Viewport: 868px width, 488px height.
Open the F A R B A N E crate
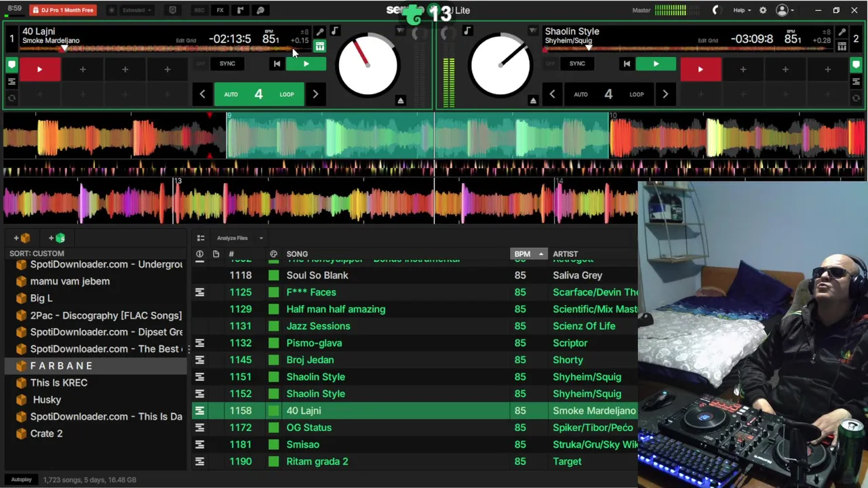(x=96, y=366)
